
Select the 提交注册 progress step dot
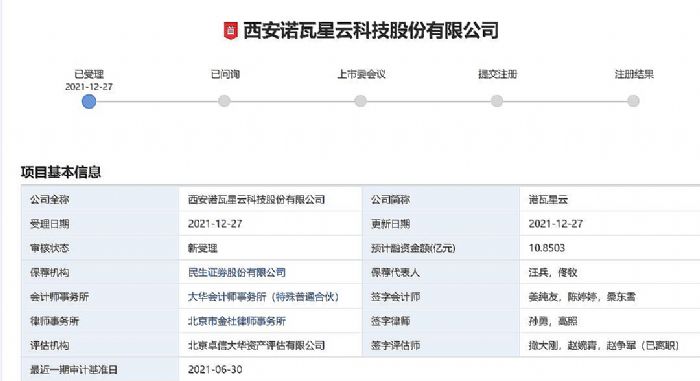click(497, 101)
